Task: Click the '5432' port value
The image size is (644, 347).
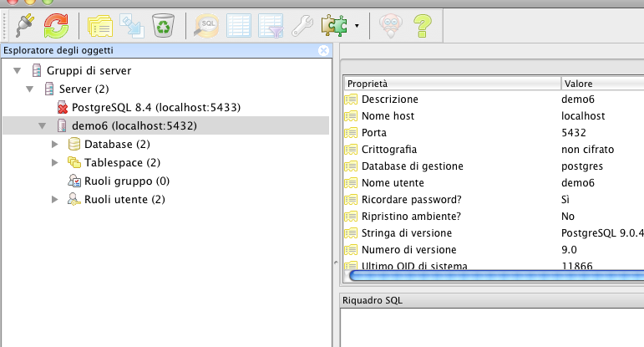Action: coord(573,133)
